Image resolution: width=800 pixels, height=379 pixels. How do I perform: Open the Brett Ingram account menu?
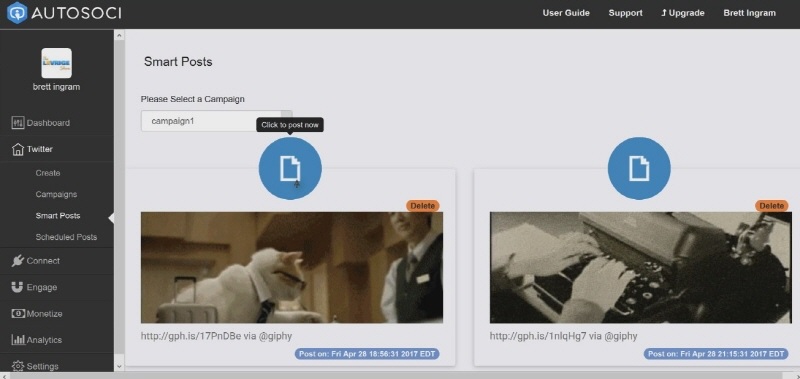tap(749, 13)
